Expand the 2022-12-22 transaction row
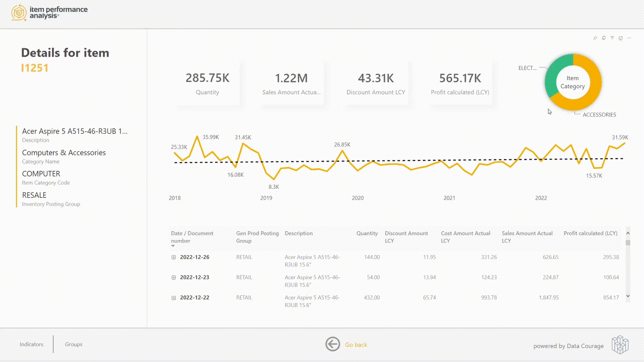This screenshot has height=362, width=644. point(174,297)
